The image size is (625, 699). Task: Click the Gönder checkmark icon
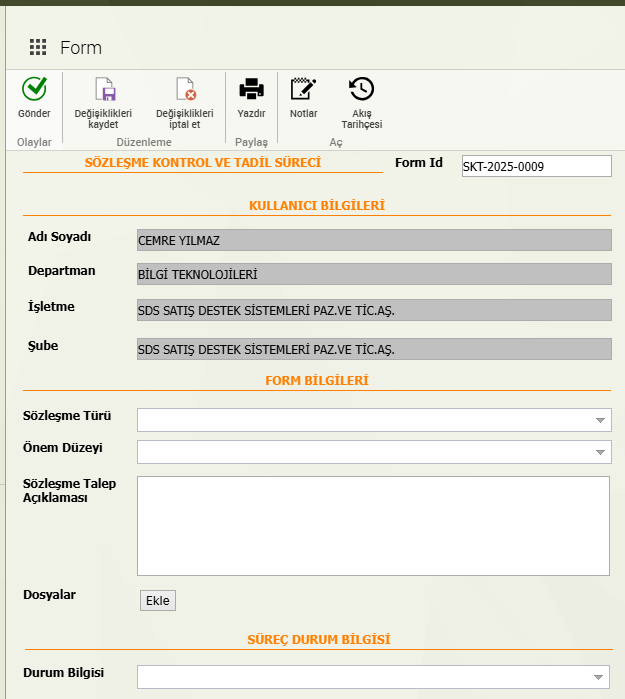point(34,90)
